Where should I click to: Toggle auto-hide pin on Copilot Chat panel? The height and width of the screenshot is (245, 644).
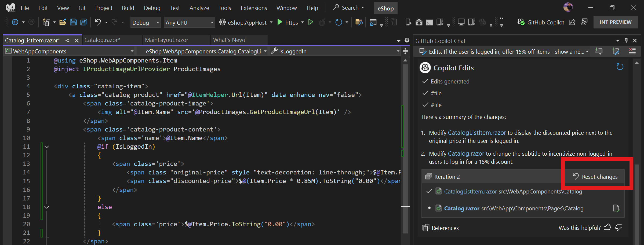point(626,41)
